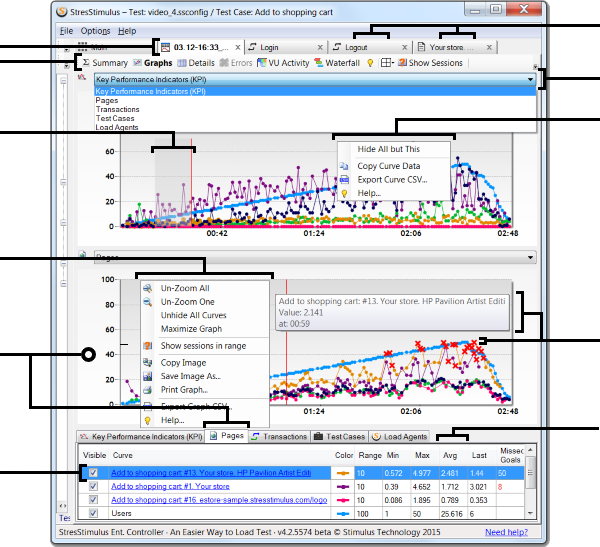The width and height of the screenshot is (600, 547).
Task: Open the Test Cases bottom tab
Action: (x=340, y=437)
